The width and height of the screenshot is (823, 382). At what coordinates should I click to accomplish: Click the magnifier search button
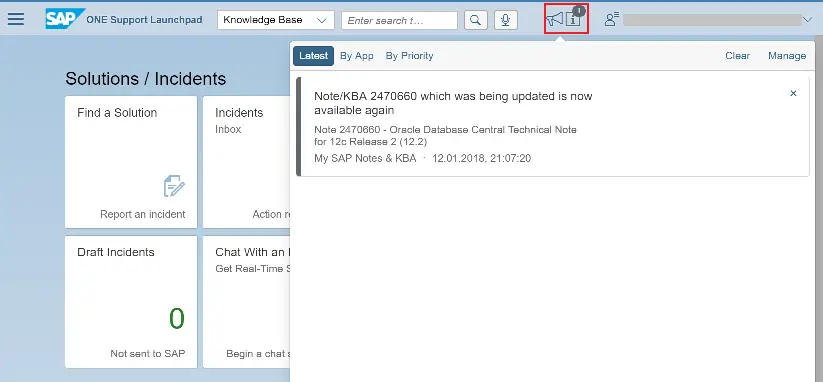476,20
